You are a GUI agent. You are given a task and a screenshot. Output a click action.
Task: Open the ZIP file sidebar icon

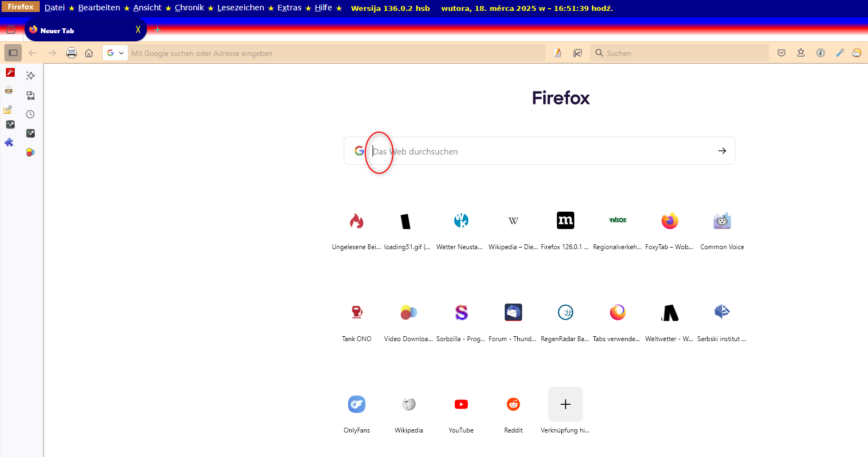(9, 90)
